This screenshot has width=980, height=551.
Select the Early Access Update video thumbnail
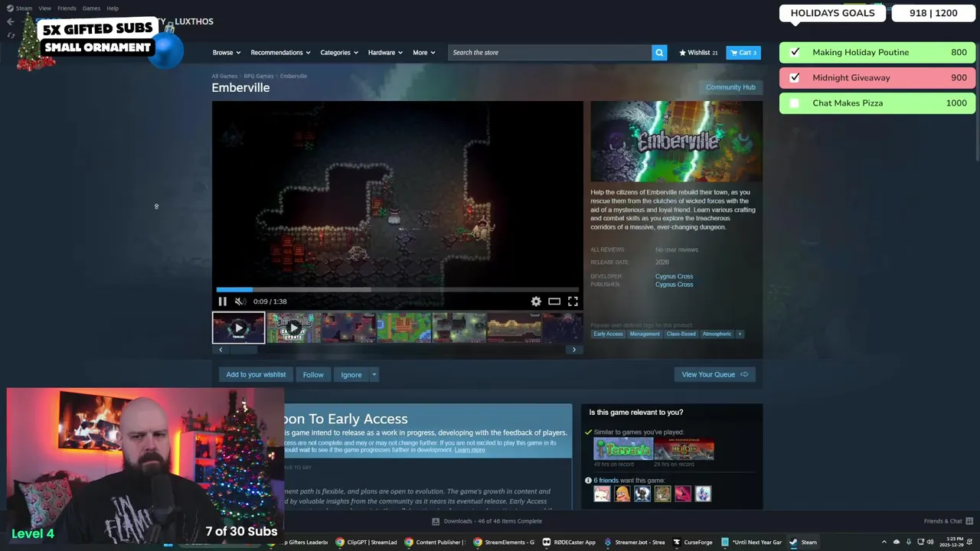[x=293, y=328]
